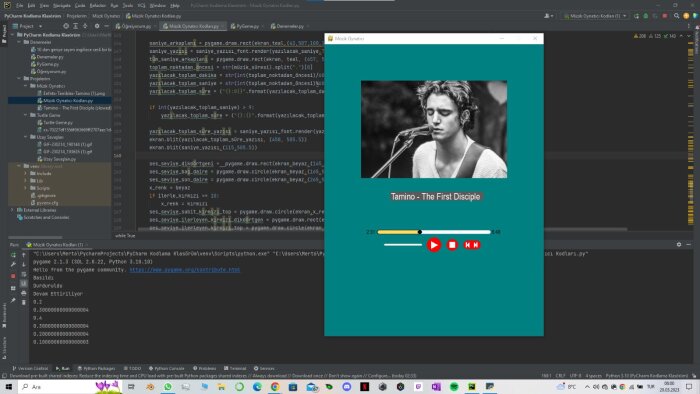Open the Problems tool window
The width and height of the screenshot is (700, 394).
[x=205, y=369]
